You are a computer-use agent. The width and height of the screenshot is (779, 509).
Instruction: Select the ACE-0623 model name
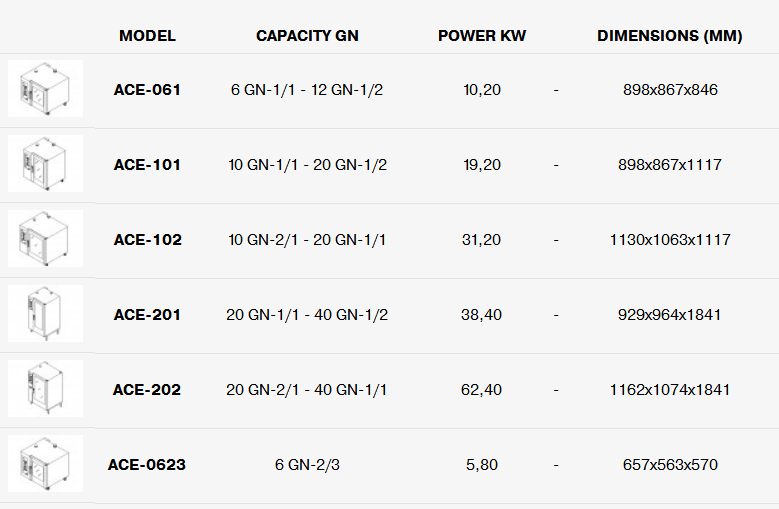tap(147, 465)
